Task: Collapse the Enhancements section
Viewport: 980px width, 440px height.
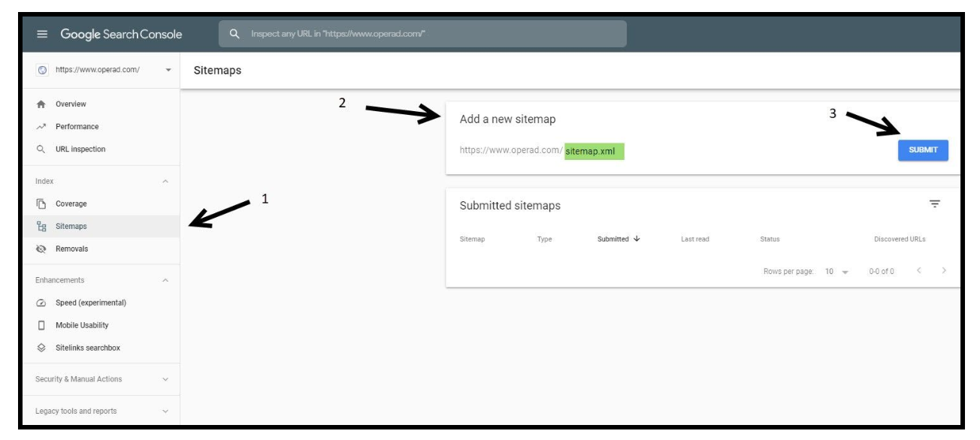Action: (165, 281)
